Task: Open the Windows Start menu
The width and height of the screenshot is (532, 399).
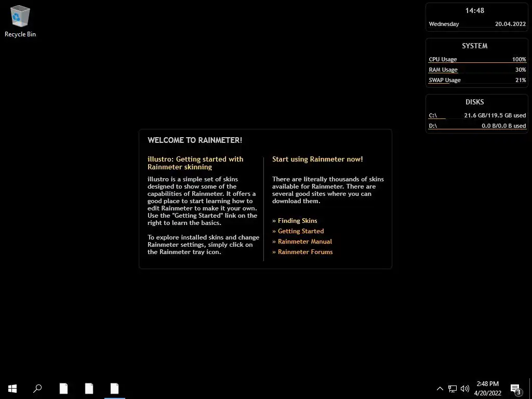Action: (12, 389)
